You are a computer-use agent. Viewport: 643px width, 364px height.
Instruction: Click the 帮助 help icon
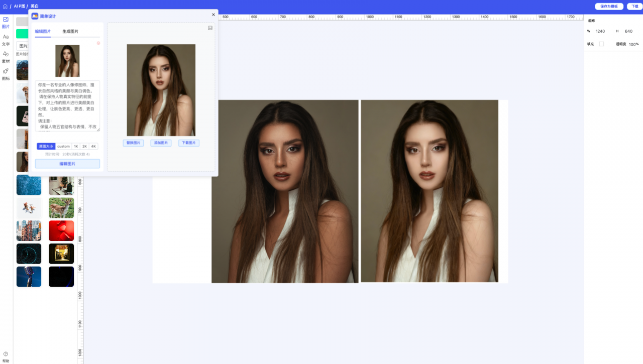[6, 356]
